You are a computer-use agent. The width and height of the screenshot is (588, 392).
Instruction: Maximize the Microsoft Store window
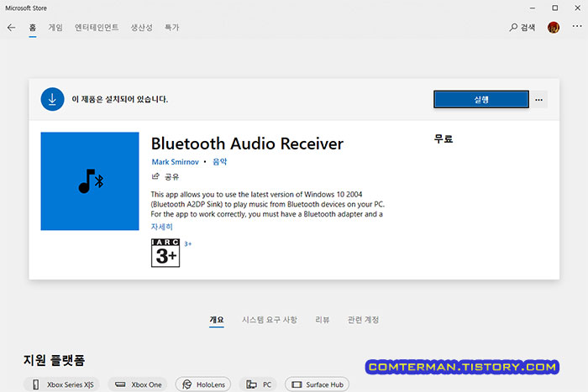point(554,8)
